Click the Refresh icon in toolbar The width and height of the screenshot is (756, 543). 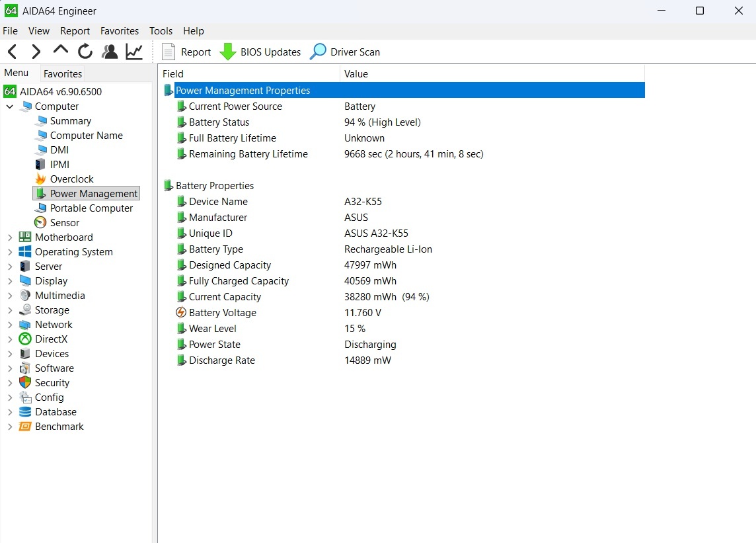[x=85, y=52]
